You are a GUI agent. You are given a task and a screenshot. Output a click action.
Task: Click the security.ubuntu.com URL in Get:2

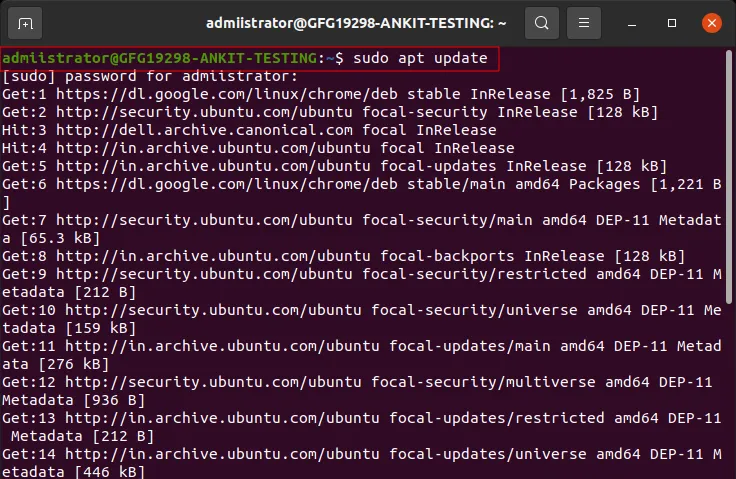click(204, 112)
